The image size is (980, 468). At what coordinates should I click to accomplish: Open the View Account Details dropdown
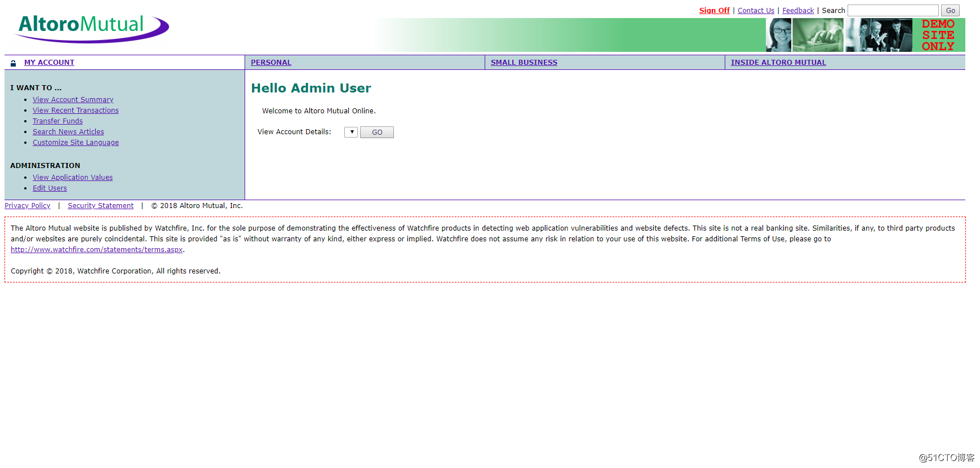(x=351, y=132)
